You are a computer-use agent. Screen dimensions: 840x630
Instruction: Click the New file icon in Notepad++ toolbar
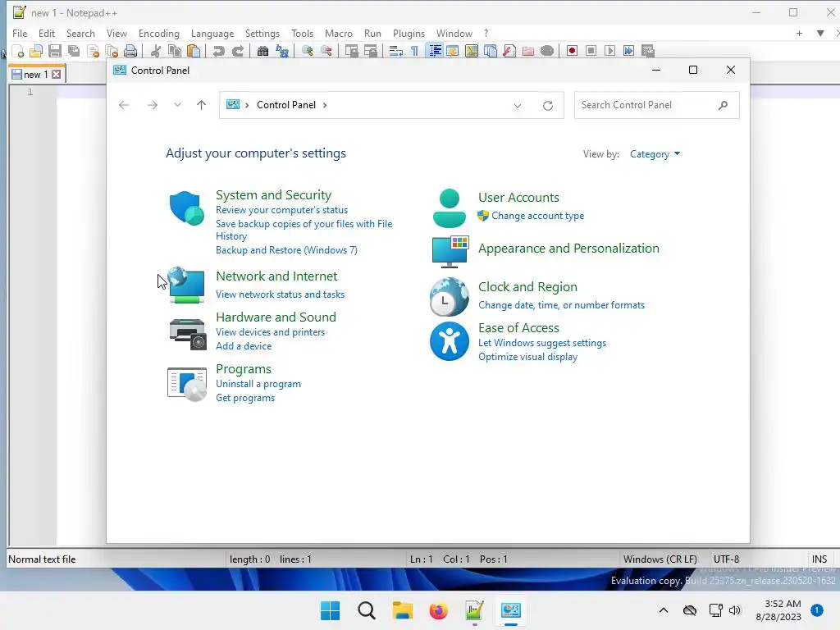[x=18, y=51]
